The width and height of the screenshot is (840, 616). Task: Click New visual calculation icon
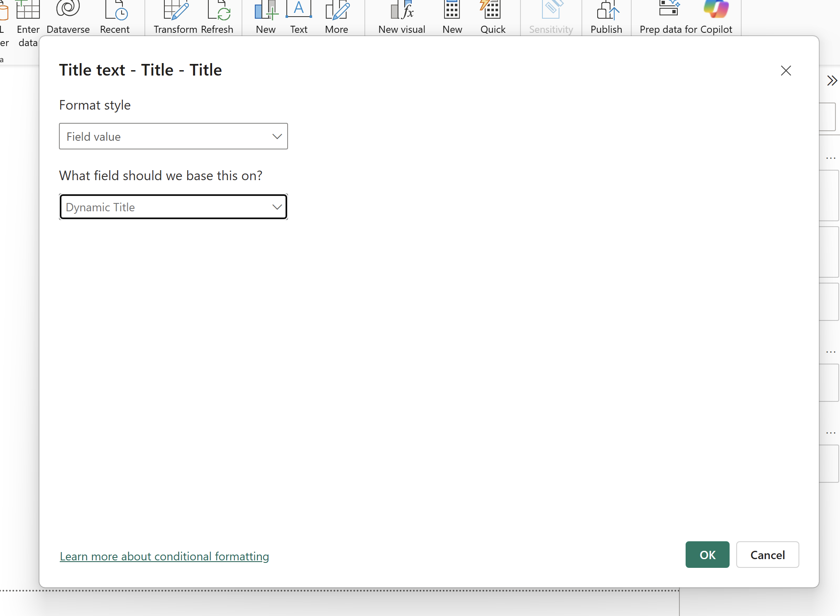tap(402, 10)
